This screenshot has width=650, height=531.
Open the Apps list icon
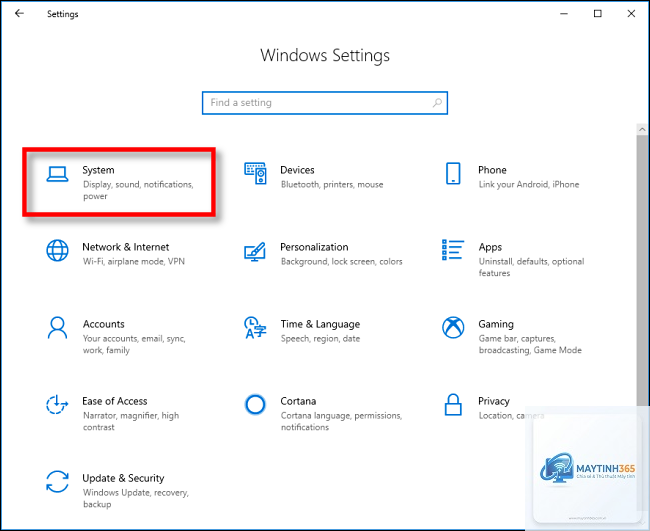tap(453, 250)
